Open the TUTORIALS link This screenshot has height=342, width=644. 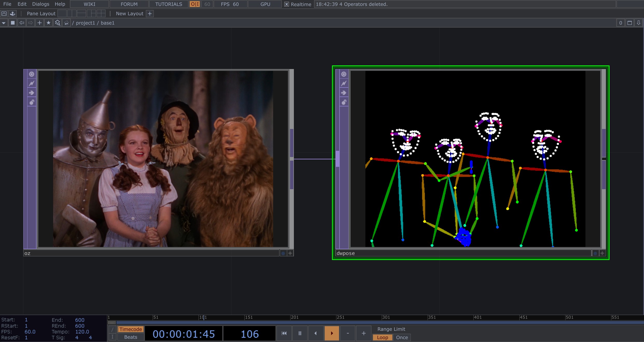tap(169, 4)
